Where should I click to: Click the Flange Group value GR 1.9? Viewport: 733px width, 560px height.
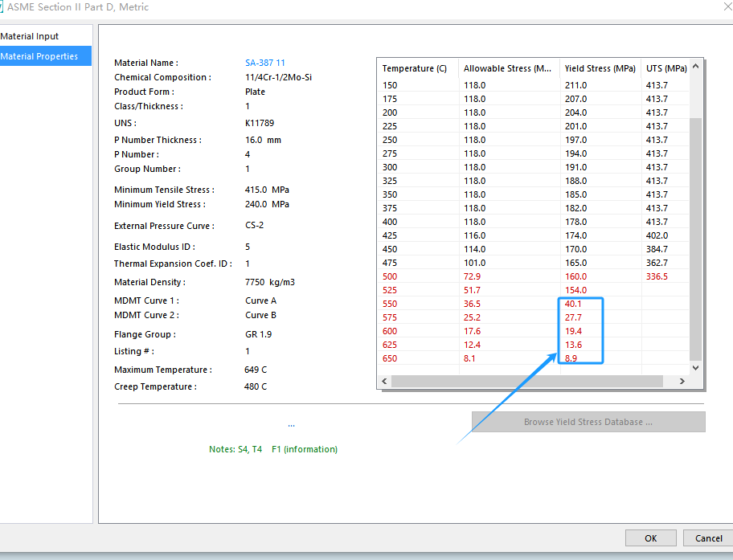(258, 334)
